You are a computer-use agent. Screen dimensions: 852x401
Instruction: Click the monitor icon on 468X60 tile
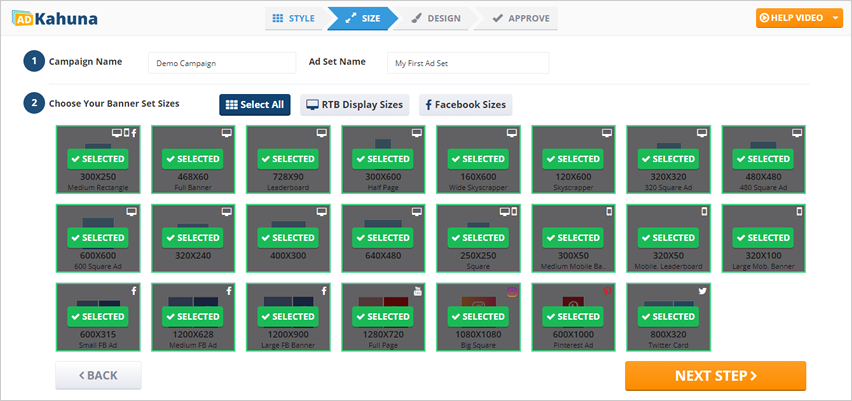pos(227,132)
